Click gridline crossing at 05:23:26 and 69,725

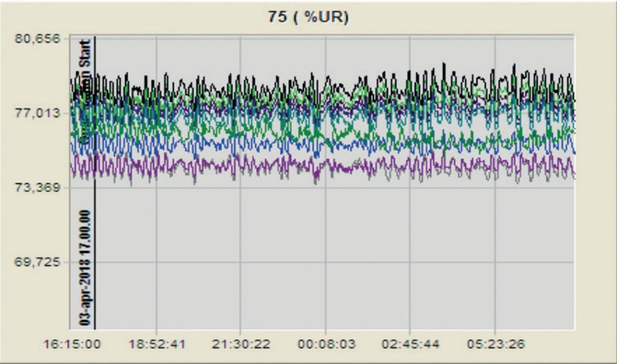pos(495,262)
